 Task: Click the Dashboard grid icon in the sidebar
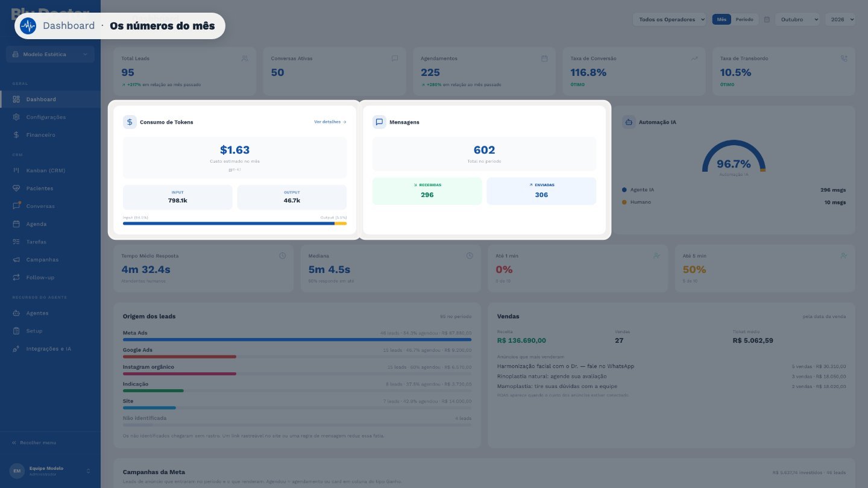[x=16, y=99]
